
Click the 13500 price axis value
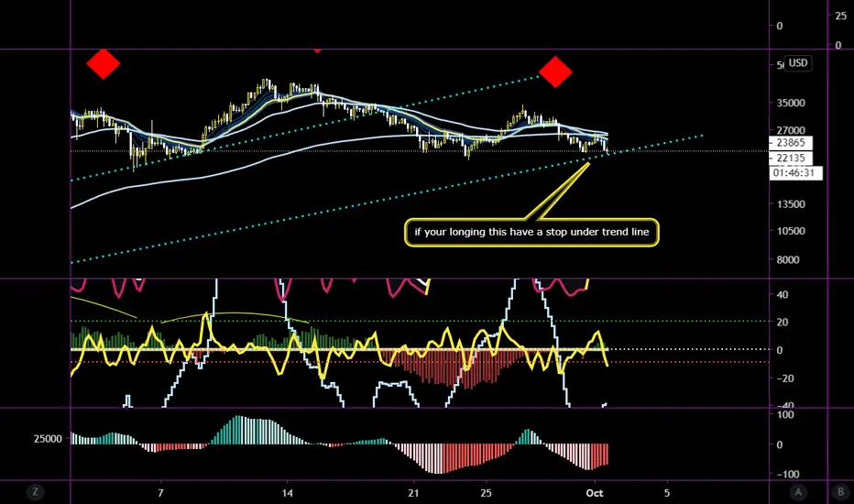(x=791, y=204)
